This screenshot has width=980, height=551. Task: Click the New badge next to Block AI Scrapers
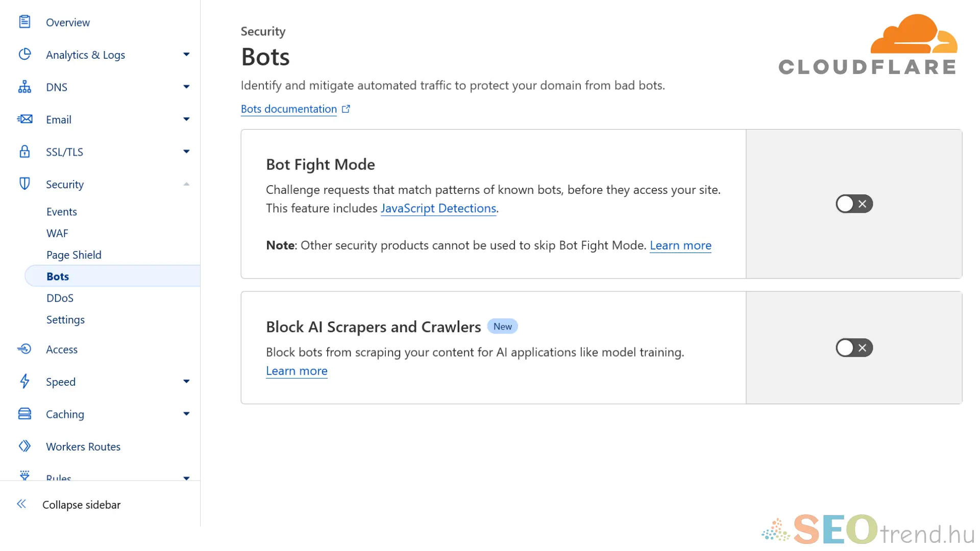pos(502,327)
